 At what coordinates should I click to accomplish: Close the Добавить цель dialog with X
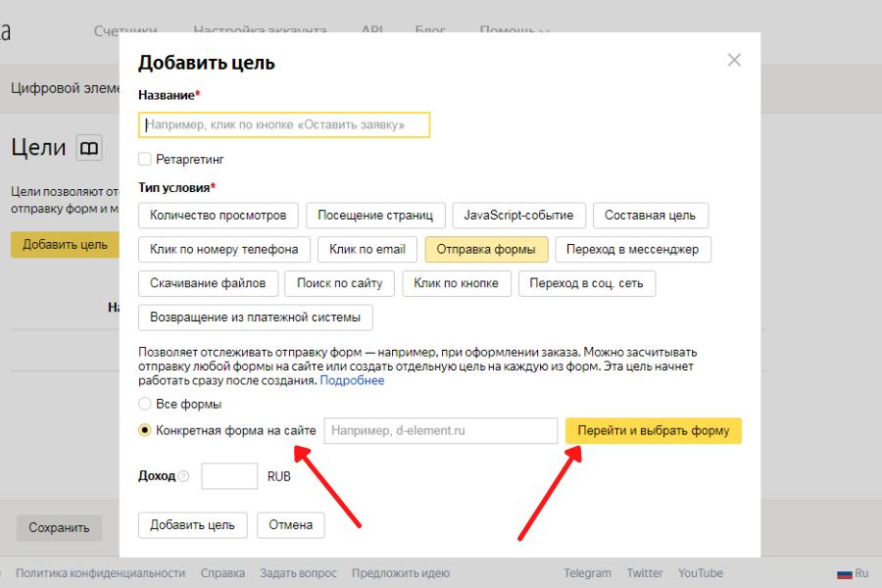(x=734, y=60)
